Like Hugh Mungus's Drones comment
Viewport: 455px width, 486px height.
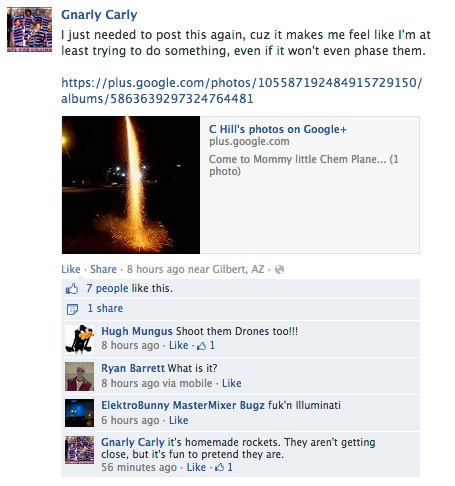point(179,345)
